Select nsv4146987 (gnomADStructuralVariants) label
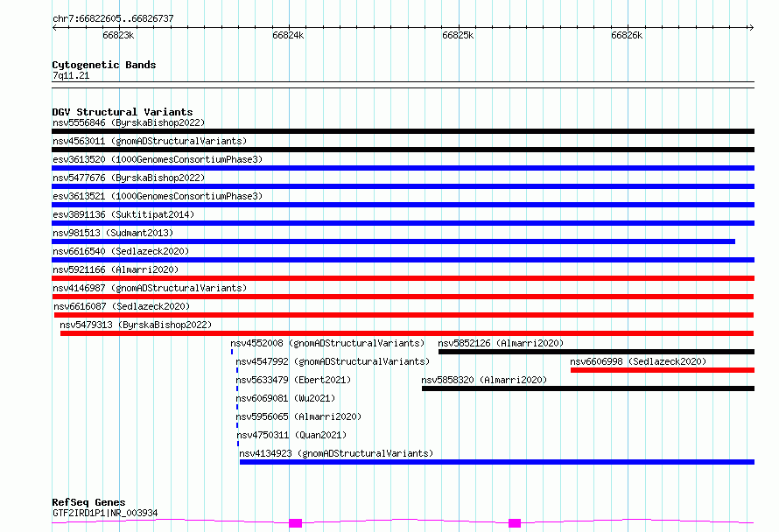Viewport: 779px width, 532px height. coord(150,288)
